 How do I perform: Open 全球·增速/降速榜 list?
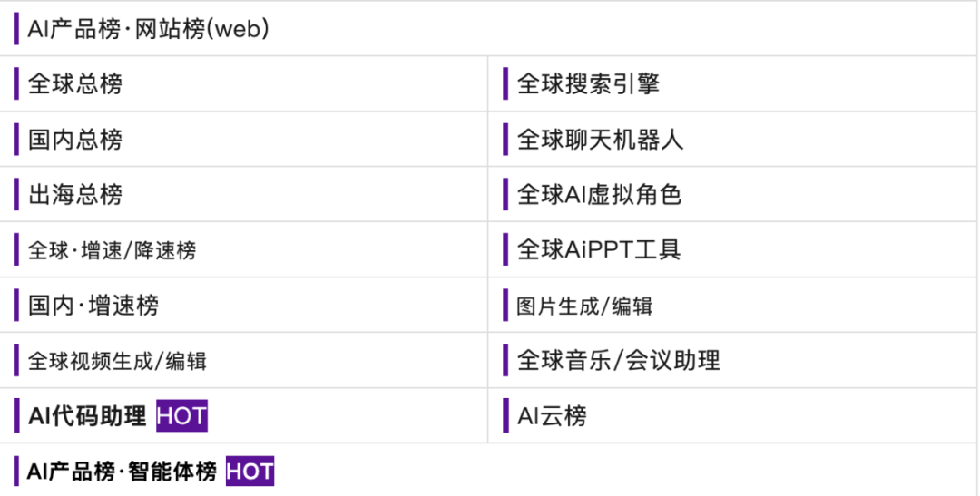click(112, 250)
